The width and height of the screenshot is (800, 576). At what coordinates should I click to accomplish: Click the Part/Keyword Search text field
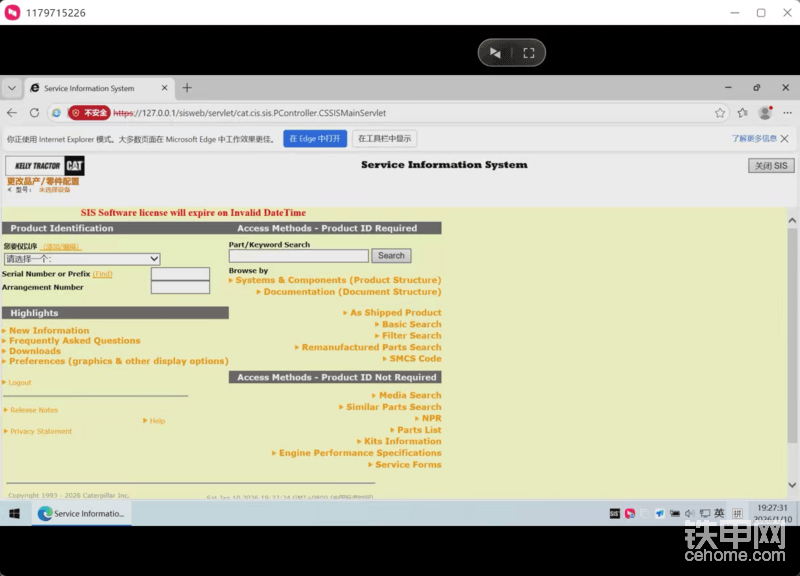point(298,256)
